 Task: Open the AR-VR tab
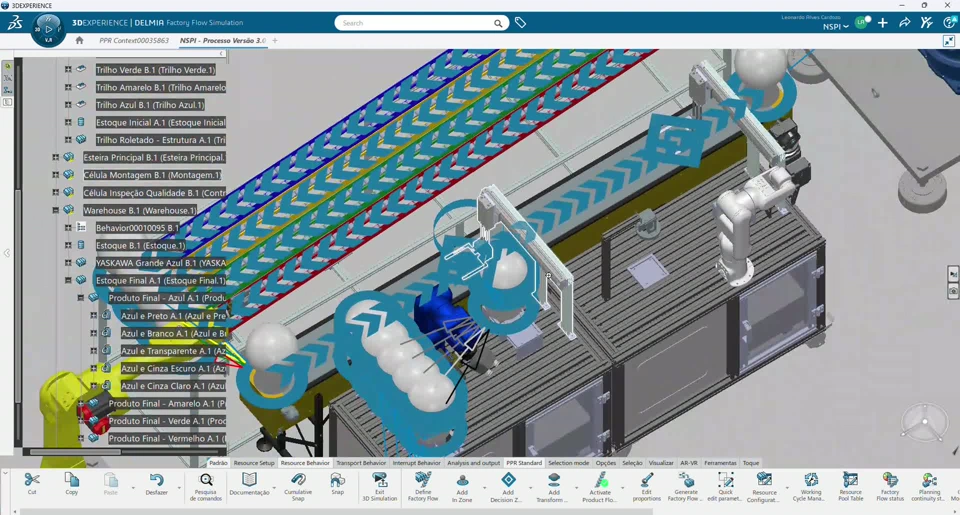pos(689,463)
